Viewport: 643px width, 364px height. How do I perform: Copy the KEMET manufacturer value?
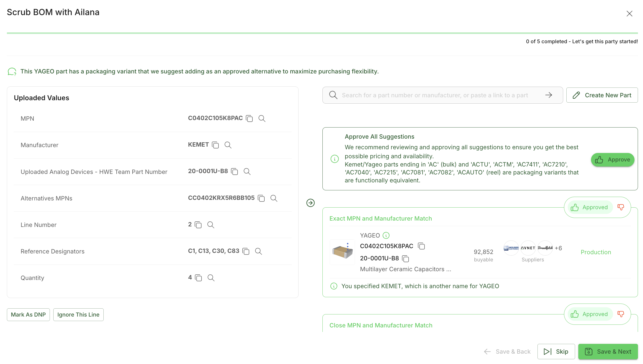(x=215, y=145)
